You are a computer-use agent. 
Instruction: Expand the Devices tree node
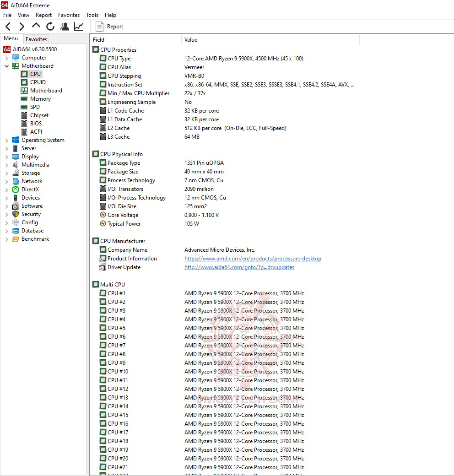[7, 198]
